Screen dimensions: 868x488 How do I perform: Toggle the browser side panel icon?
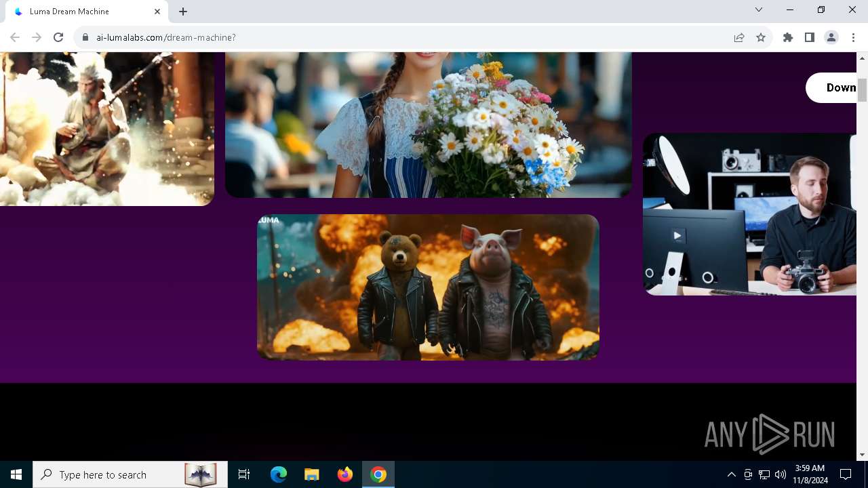[x=810, y=37]
